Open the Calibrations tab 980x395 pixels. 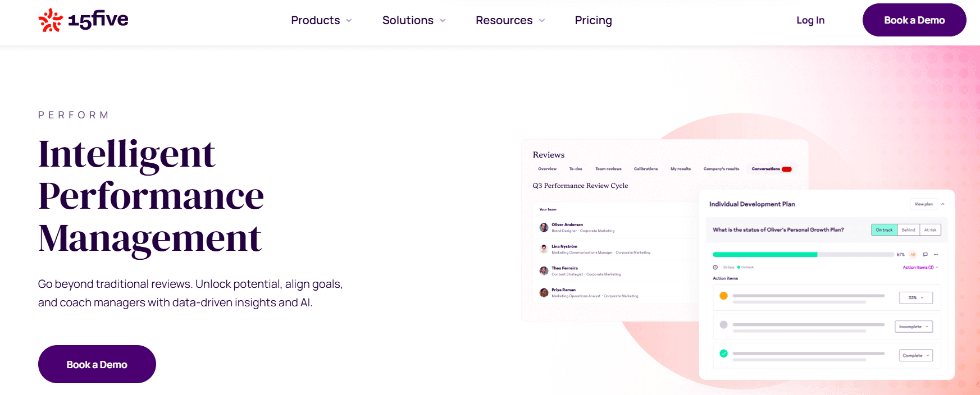(x=646, y=169)
